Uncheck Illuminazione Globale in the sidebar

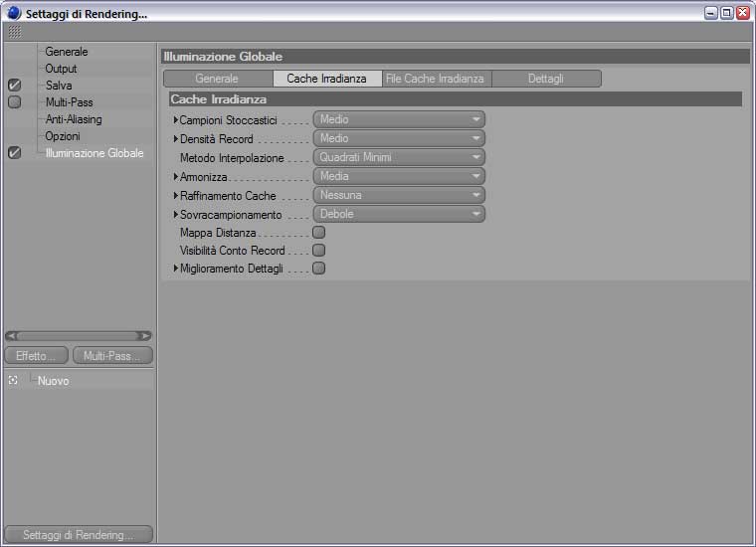coord(15,153)
